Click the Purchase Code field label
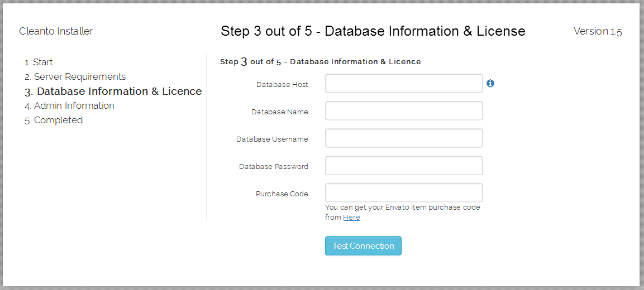The width and height of the screenshot is (644, 290). [x=282, y=194]
